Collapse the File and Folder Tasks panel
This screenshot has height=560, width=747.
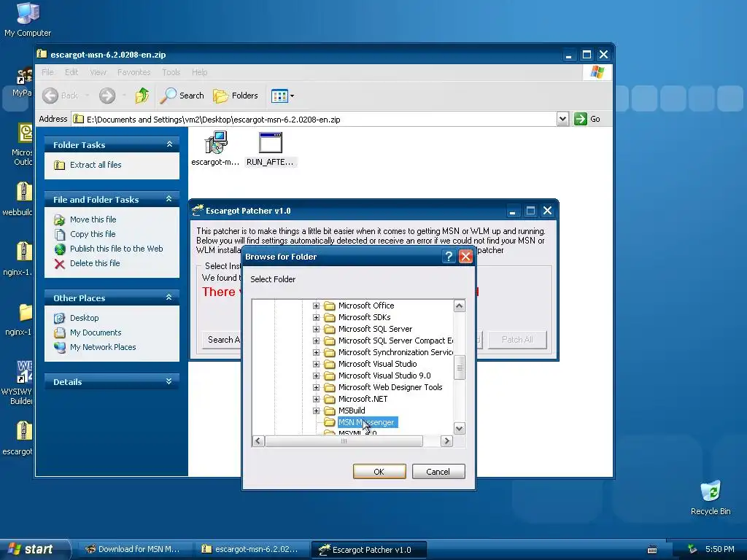[x=169, y=199]
